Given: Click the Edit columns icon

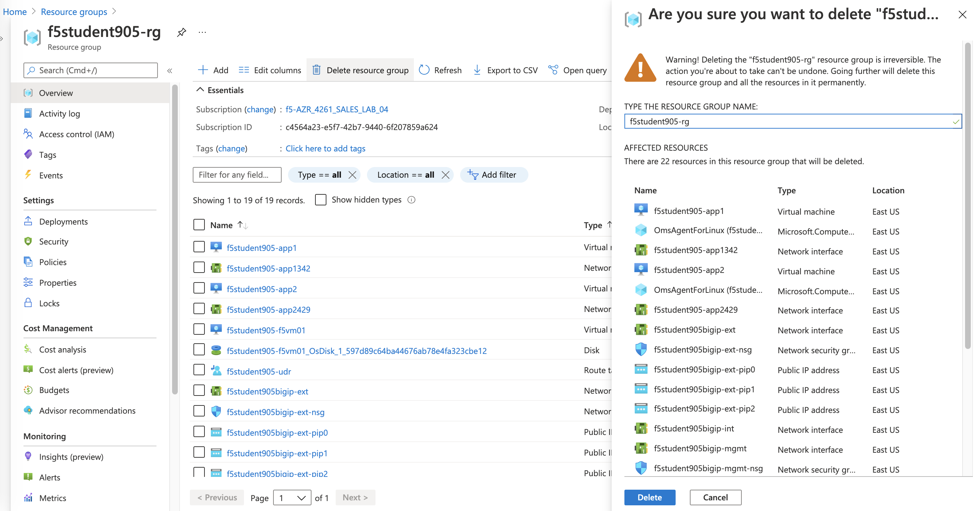Looking at the screenshot, I should pos(244,70).
